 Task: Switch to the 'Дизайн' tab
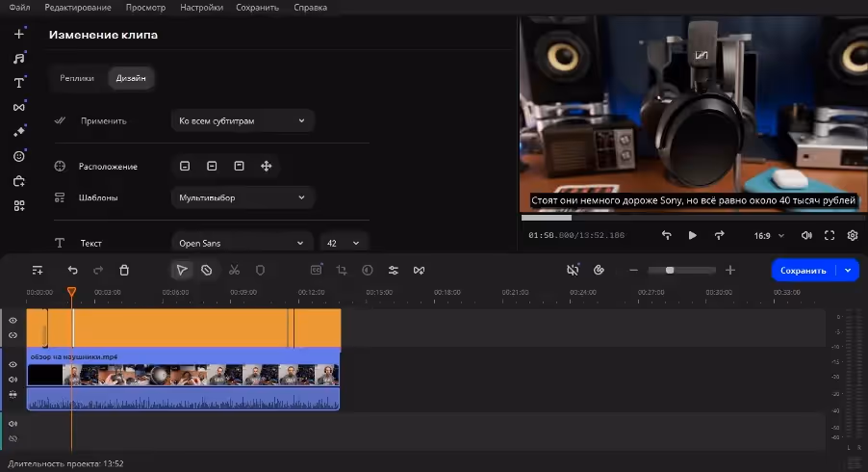pyautogui.click(x=131, y=78)
